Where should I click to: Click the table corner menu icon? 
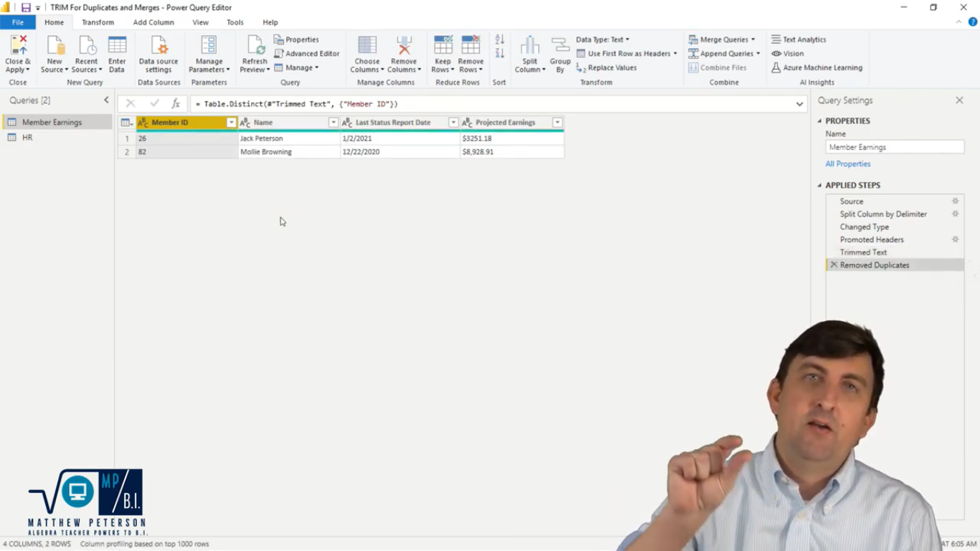pyautogui.click(x=126, y=123)
